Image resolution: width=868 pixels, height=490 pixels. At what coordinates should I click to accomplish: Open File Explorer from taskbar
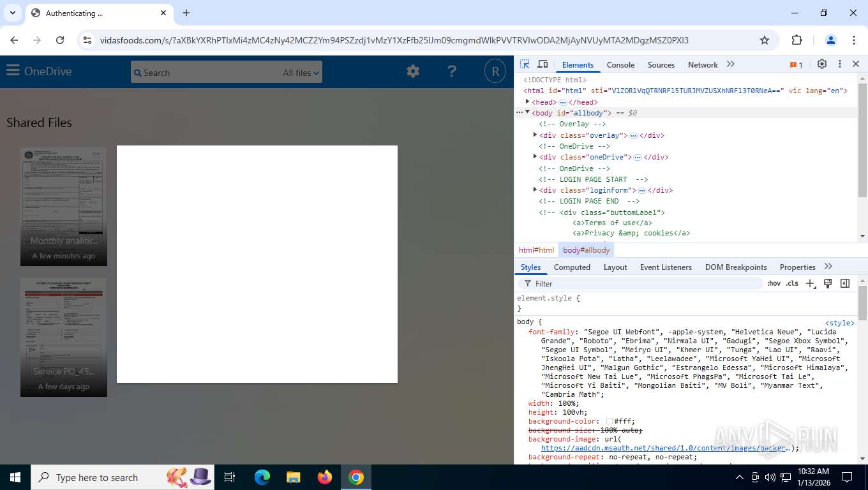(293, 477)
